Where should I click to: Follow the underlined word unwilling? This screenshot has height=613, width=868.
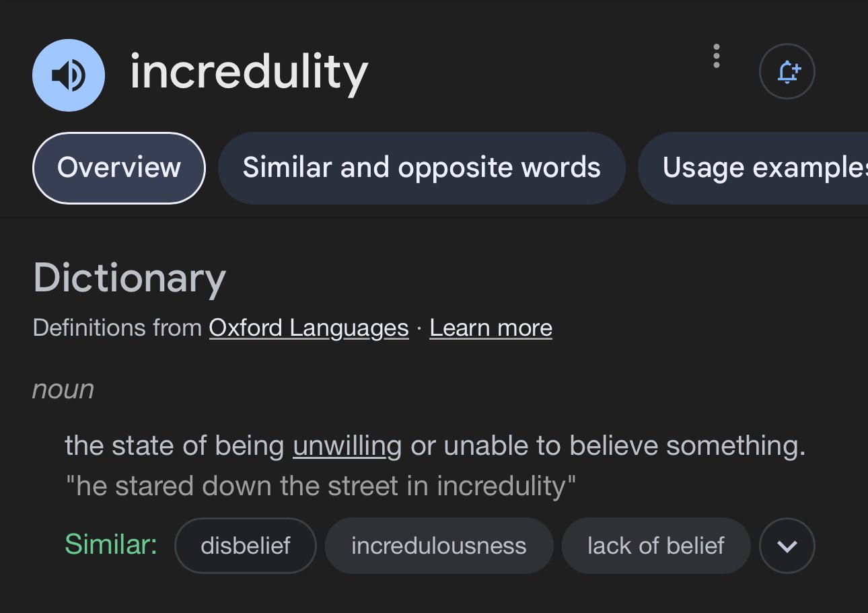pyautogui.click(x=347, y=445)
